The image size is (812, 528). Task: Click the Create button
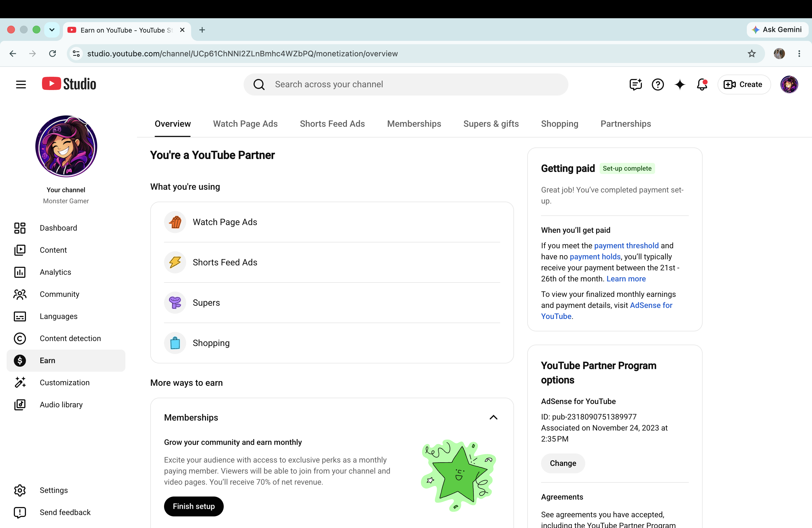point(744,84)
